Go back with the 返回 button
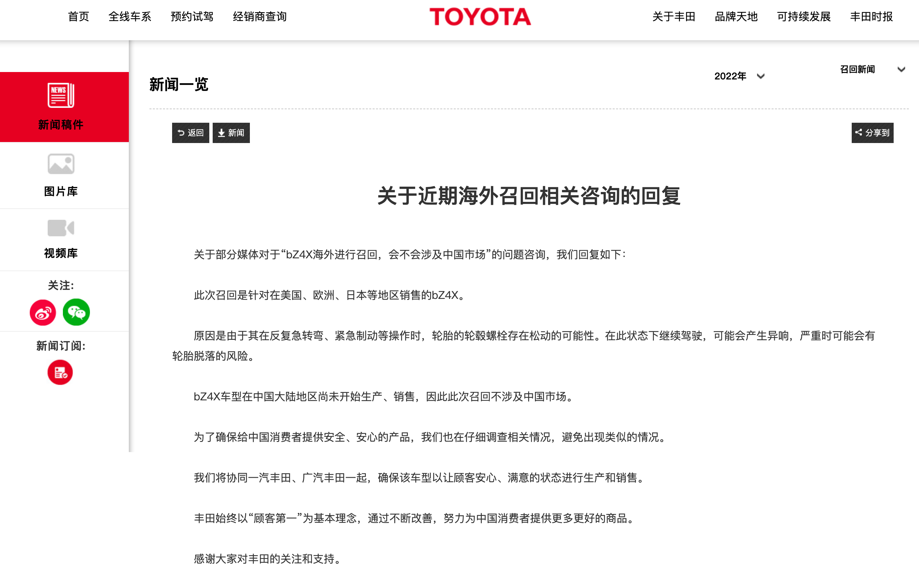 (x=190, y=133)
